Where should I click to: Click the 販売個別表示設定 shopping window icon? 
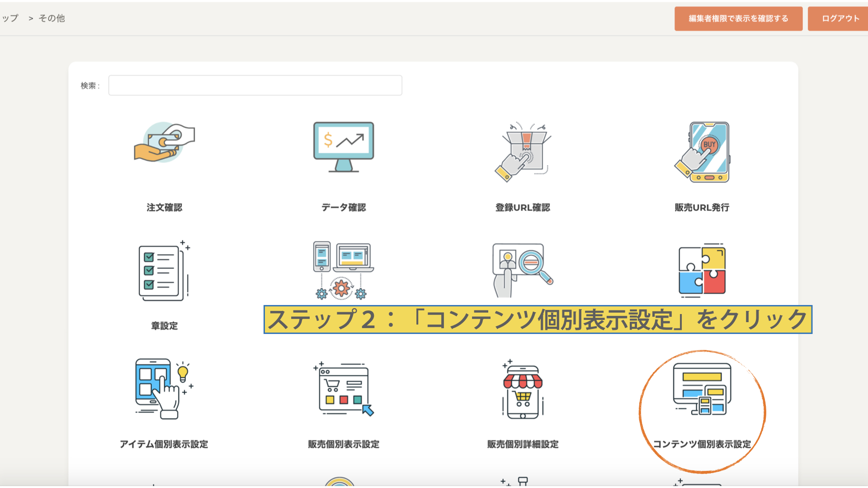344,389
